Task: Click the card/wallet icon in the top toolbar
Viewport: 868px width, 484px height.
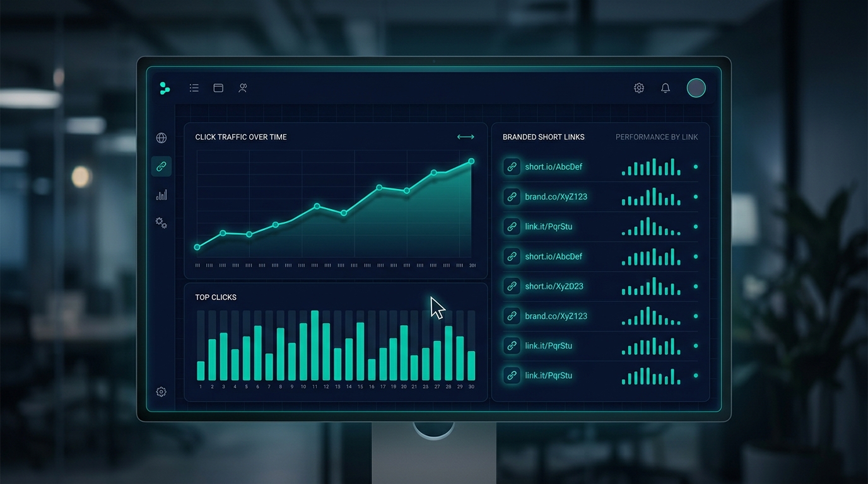Action: click(x=218, y=88)
